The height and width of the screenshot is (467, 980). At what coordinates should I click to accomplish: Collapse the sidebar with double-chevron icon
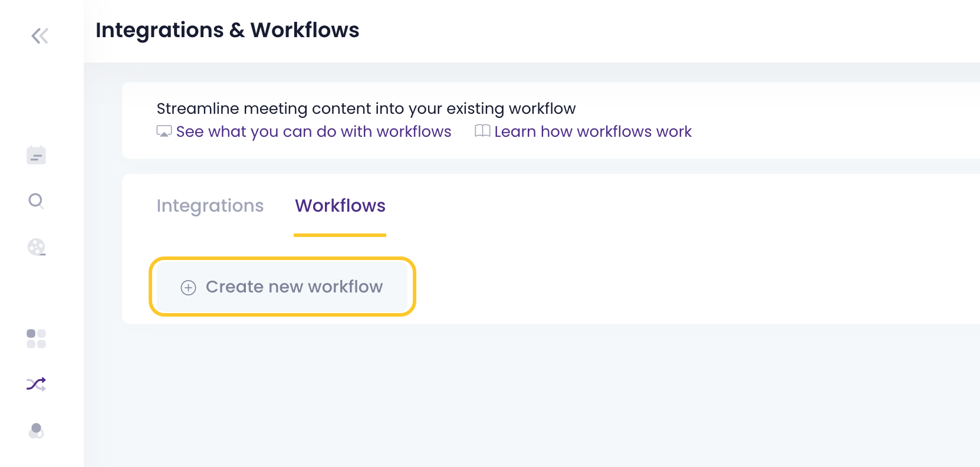pyautogui.click(x=40, y=36)
